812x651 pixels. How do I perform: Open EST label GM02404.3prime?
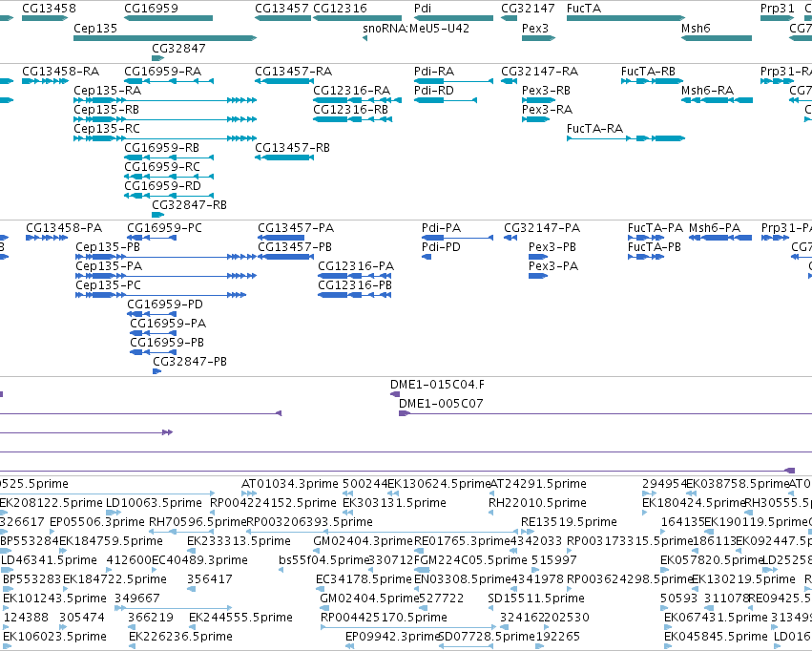coord(363,541)
